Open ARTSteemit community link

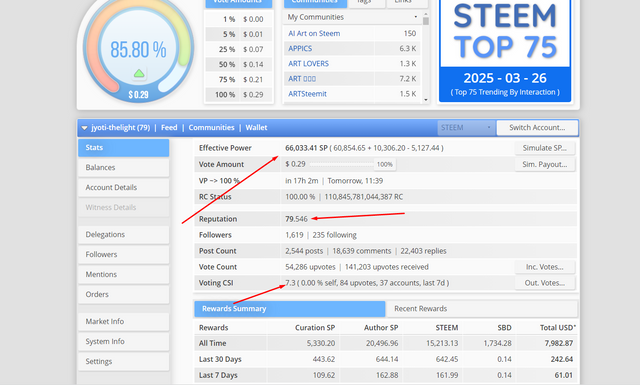(307, 94)
